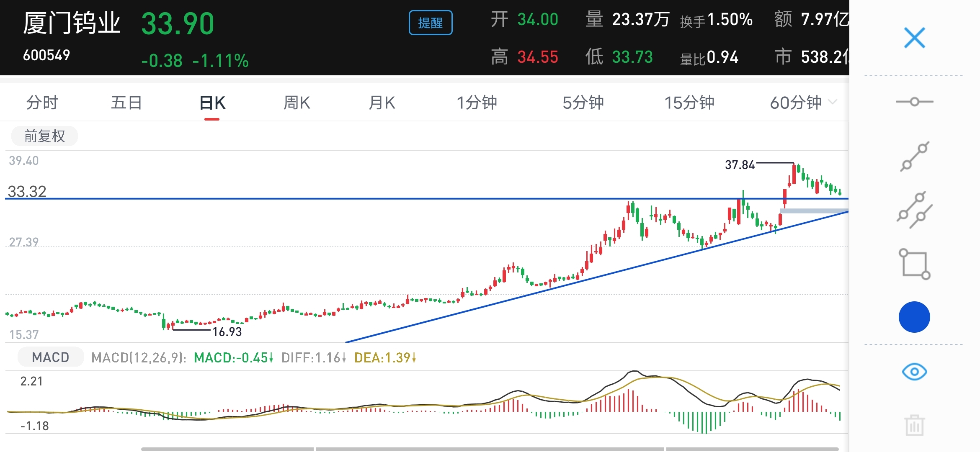Select the horizontal line drawing tool
980x452 pixels.
[914, 102]
